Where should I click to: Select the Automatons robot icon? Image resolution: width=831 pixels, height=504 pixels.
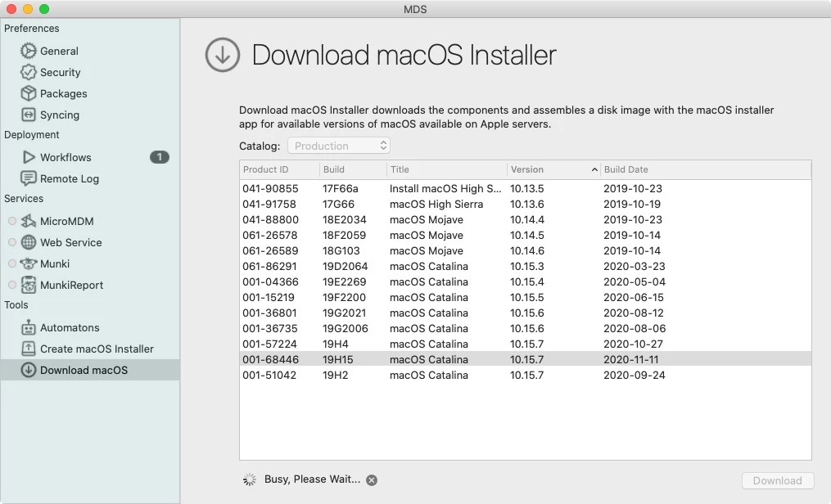(28, 327)
